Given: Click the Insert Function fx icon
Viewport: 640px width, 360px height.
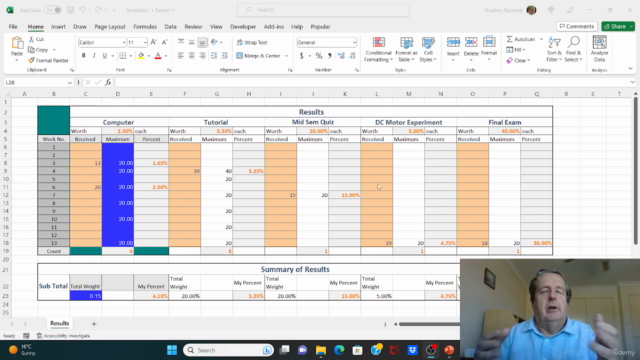Looking at the screenshot, I should point(108,82).
